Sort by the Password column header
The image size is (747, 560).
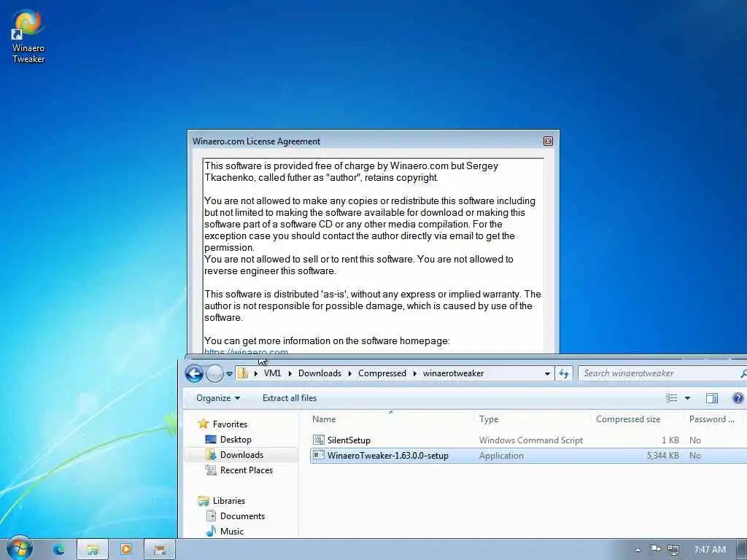point(711,419)
